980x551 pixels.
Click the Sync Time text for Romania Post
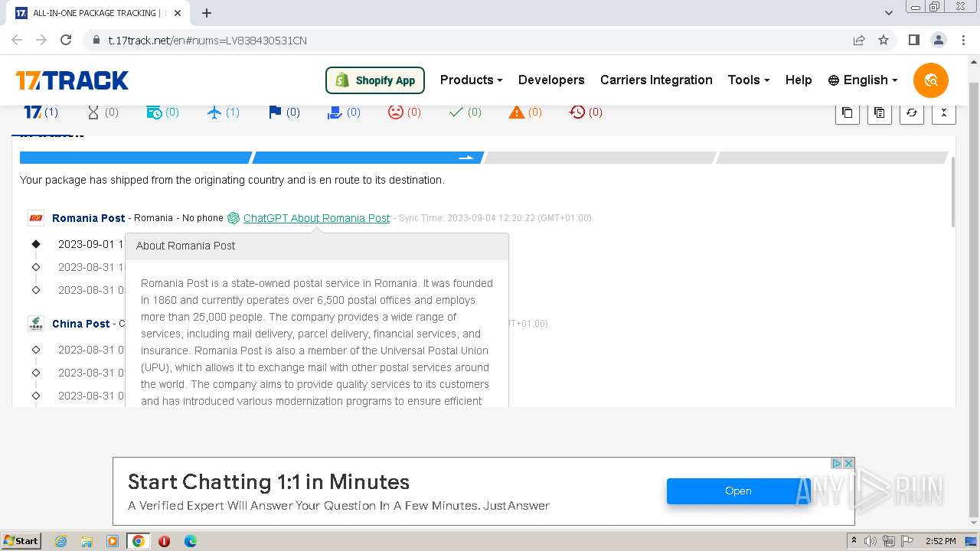pos(495,218)
